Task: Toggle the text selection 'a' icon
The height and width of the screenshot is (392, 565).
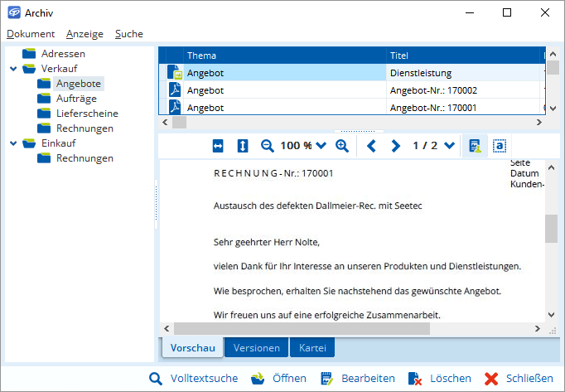Action: pyautogui.click(x=500, y=146)
